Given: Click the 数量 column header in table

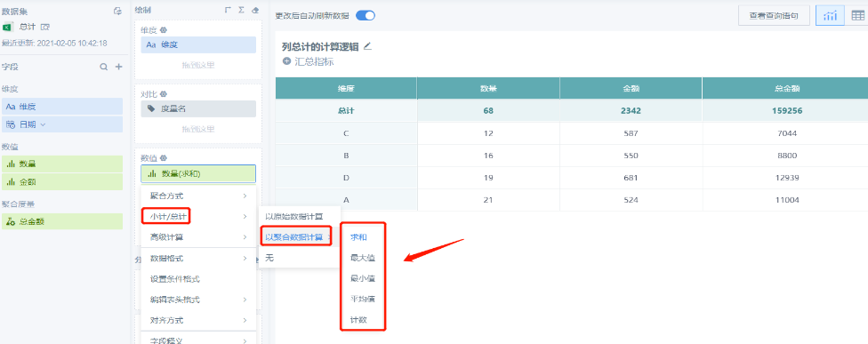Looking at the screenshot, I should tap(488, 89).
